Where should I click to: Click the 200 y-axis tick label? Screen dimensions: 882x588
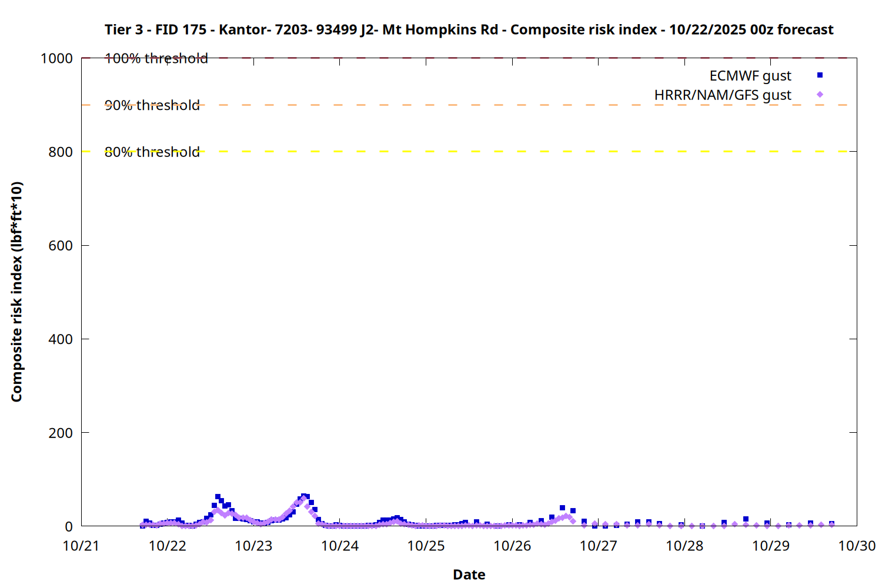(x=61, y=433)
